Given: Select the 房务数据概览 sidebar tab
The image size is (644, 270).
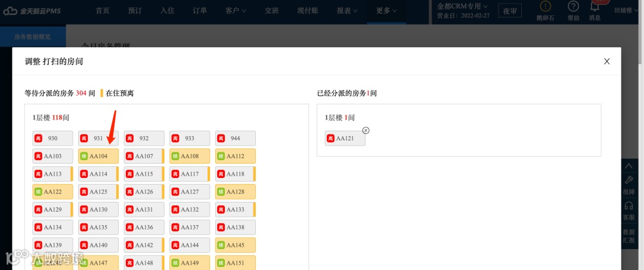Looking at the screenshot, I should 33,36.
